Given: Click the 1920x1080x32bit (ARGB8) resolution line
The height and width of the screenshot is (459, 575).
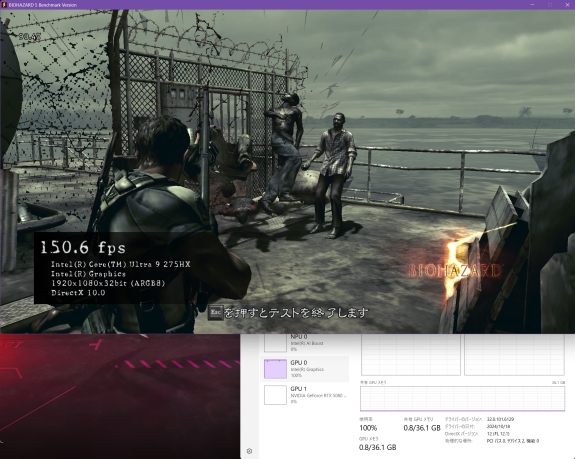Looking at the screenshot, I should [108, 283].
